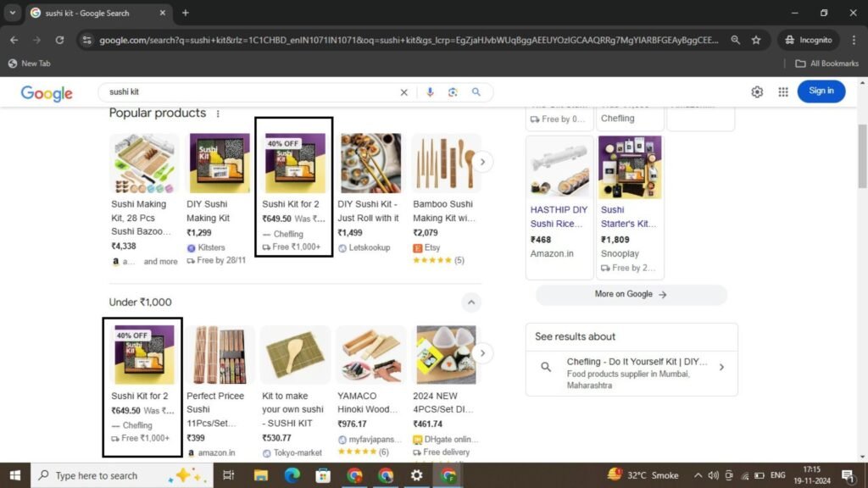Click More on Google button
Image resolution: width=868 pixels, height=488 pixels.
(x=631, y=294)
